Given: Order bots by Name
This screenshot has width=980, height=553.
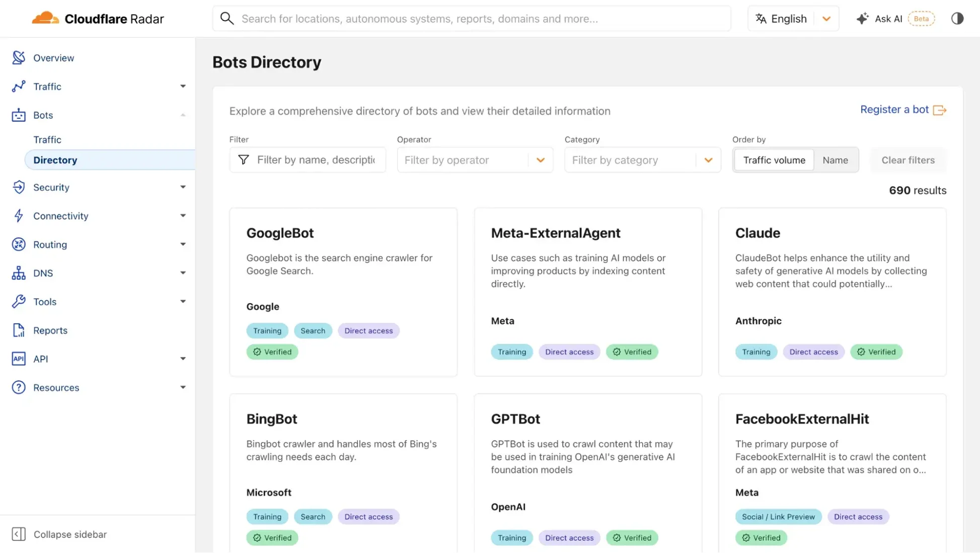Looking at the screenshot, I should [x=835, y=160].
